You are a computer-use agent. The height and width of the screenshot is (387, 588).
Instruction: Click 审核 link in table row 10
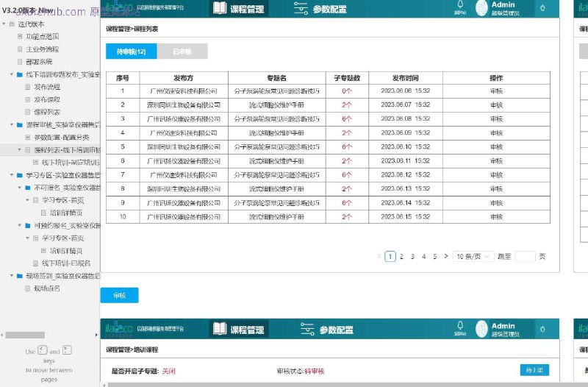click(x=496, y=216)
